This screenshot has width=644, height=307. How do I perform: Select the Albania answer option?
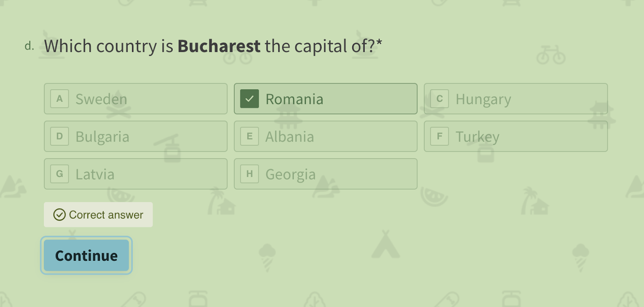326,136
